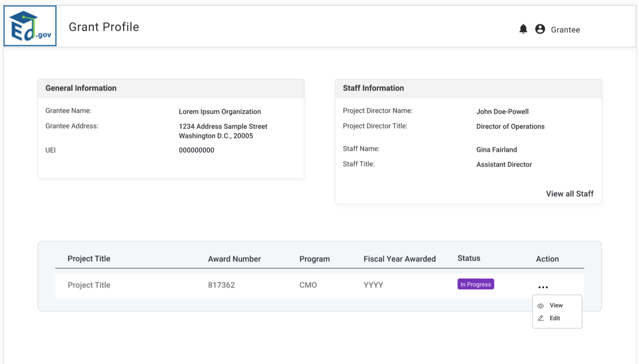This screenshot has height=364, width=639.
Task: Click the Fiscal Year Awarded column header
Action: pyautogui.click(x=400, y=259)
